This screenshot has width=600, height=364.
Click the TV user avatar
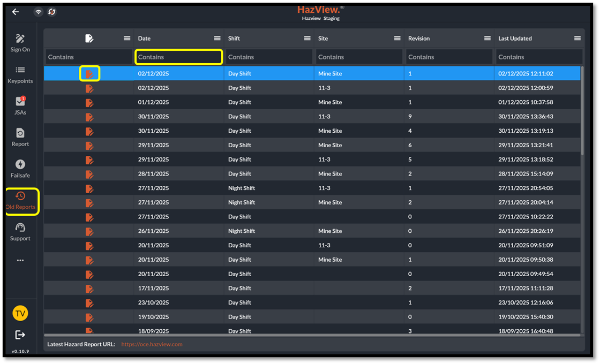pyautogui.click(x=20, y=313)
